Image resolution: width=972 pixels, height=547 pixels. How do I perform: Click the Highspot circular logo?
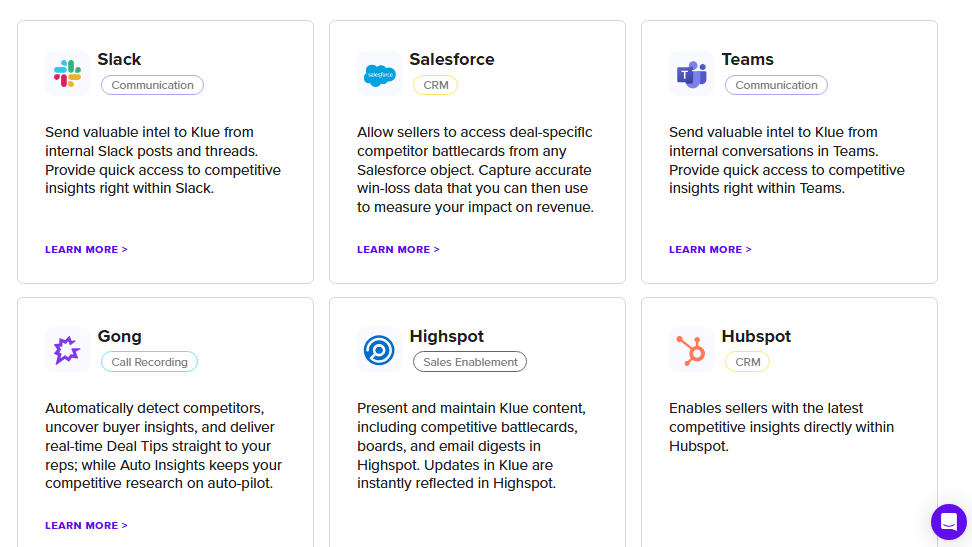pyautogui.click(x=379, y=350)
